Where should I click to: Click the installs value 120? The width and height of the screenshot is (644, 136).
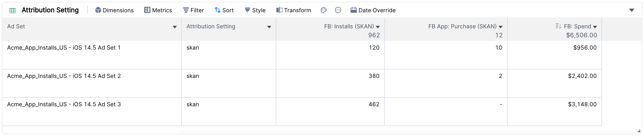coord(374,48)
